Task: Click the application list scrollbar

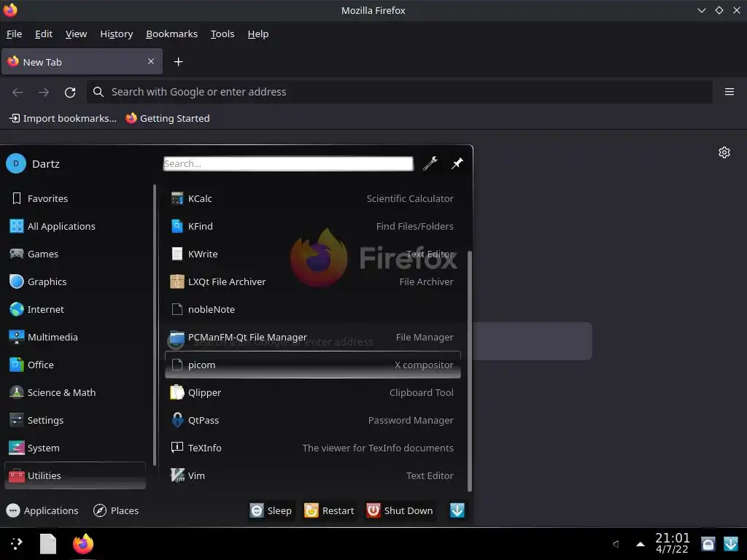Action: [x=470, y=371]
